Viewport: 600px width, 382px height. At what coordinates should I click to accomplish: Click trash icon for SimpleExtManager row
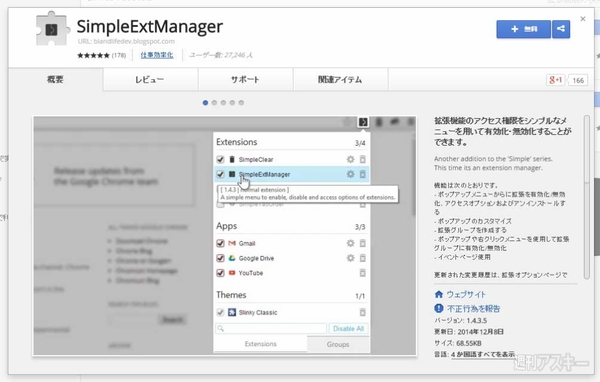tap(363, 174)
